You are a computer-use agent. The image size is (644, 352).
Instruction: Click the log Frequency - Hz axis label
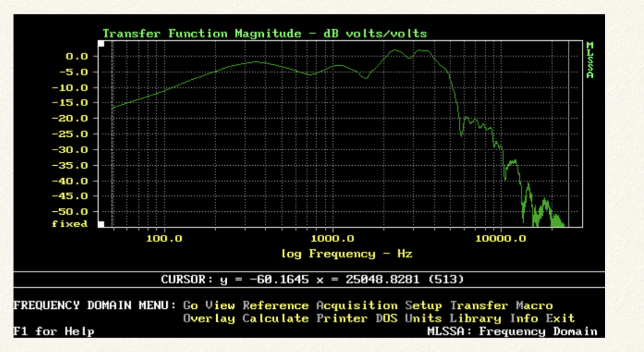pyautogui.click(x=346, y=254)
